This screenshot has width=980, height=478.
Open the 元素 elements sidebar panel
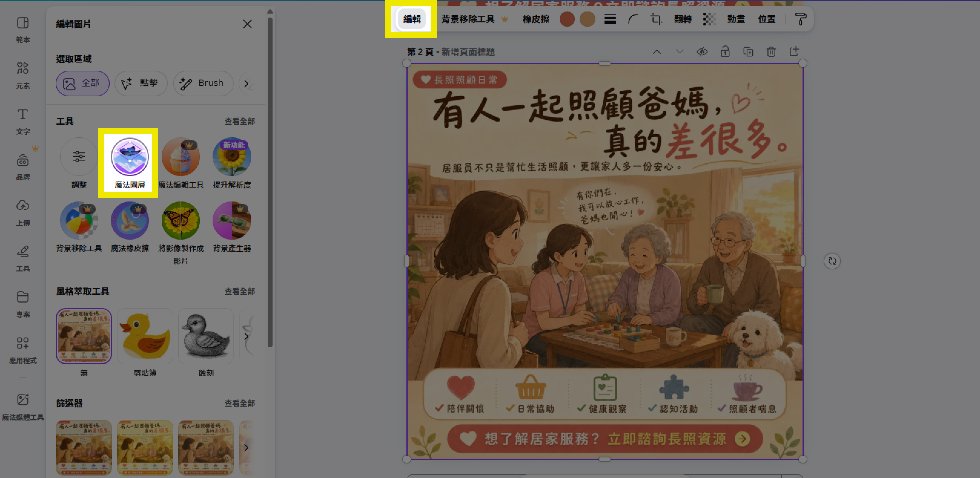tap(23, 75)
